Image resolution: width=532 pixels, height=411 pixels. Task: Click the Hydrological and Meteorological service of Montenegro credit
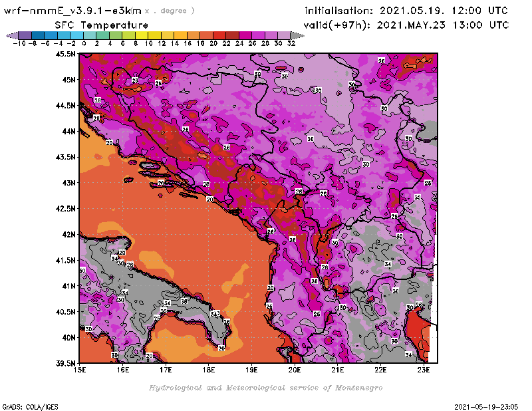265,388
